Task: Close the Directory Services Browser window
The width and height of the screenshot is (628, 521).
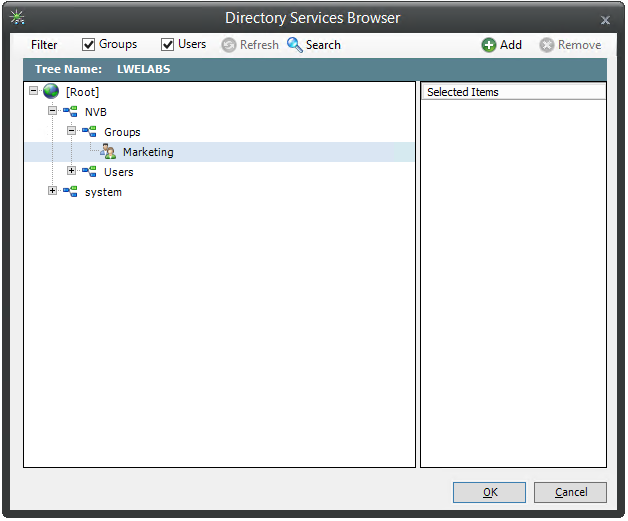Action: [605, 20]
